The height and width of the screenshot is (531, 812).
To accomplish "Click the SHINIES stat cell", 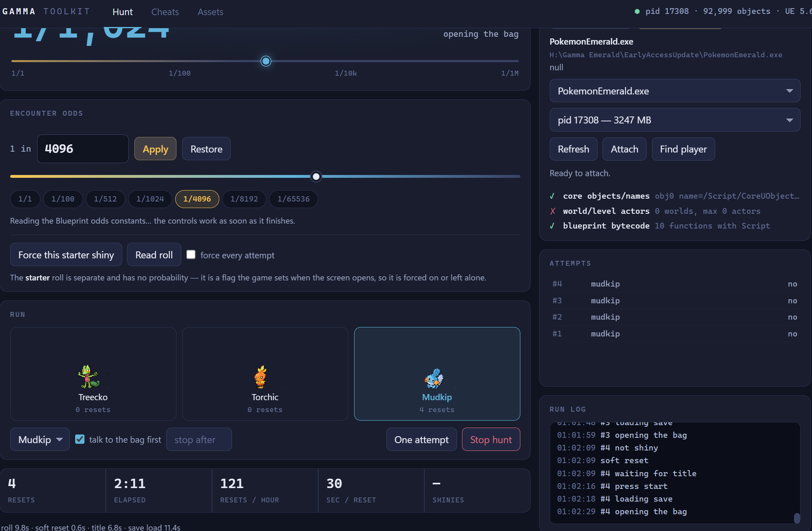I will [x=477, y=491].
